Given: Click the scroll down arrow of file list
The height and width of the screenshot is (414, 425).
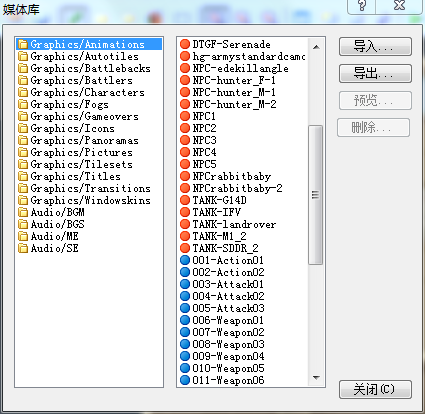Looking at the screenshot, I should (316, 378).
